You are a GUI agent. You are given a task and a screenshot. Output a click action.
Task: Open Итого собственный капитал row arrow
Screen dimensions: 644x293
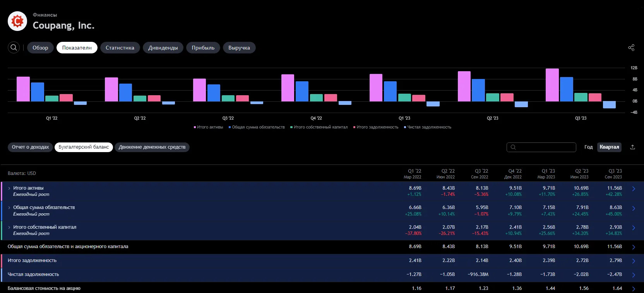coord(634,228)
